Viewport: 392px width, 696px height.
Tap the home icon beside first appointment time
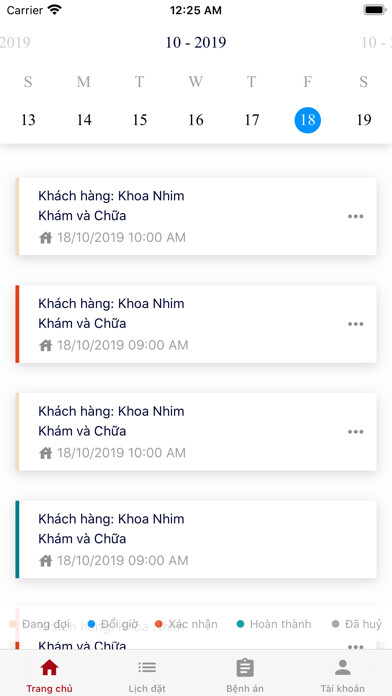click(x=46, y=238)
